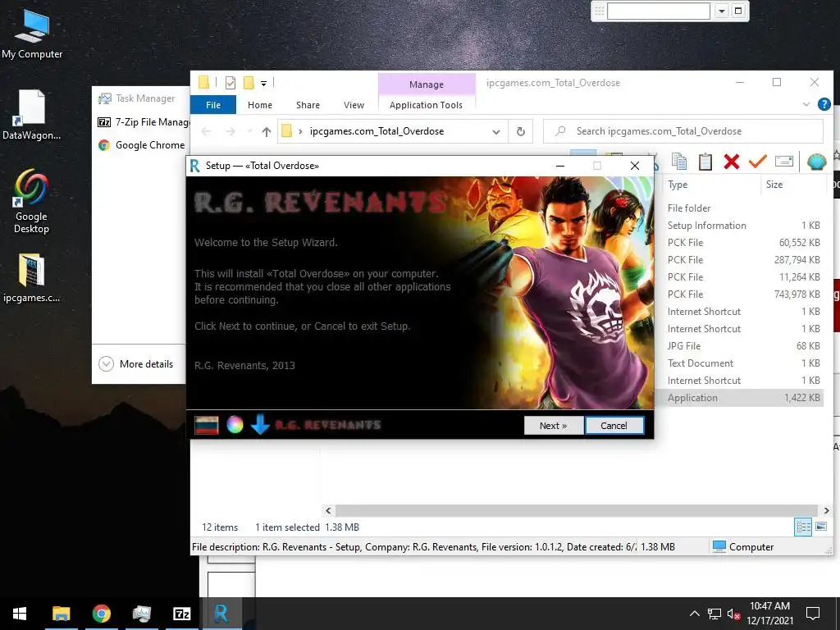This screenshot has height=630, width=840.
Task: Select Google Chrome in Task Manager list
Action: click(x=141, y=145)
